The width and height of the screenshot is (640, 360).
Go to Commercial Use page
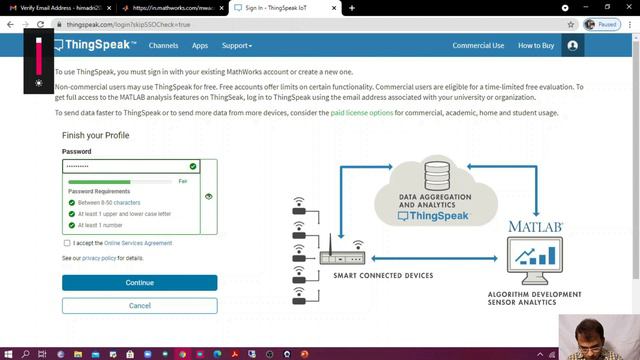[x=478, y=46]
